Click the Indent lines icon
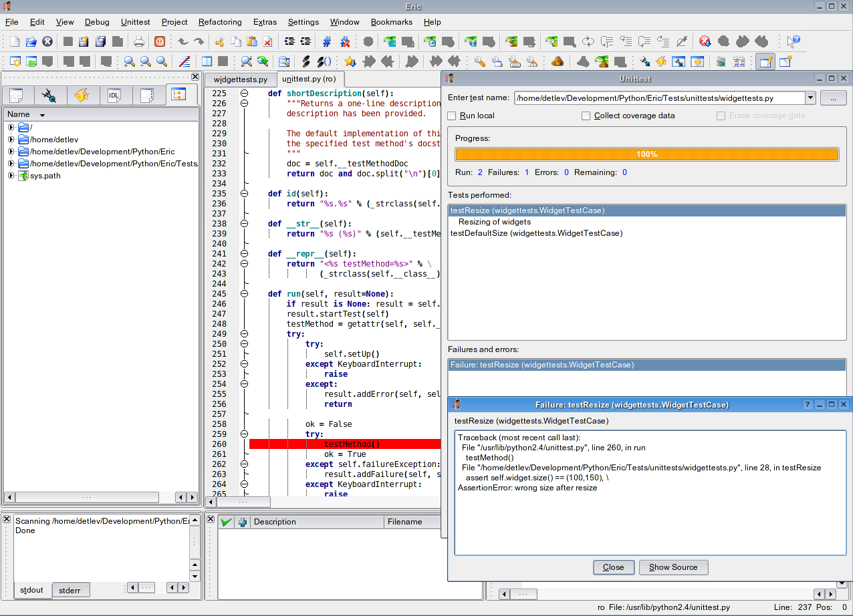 point(289,41)
